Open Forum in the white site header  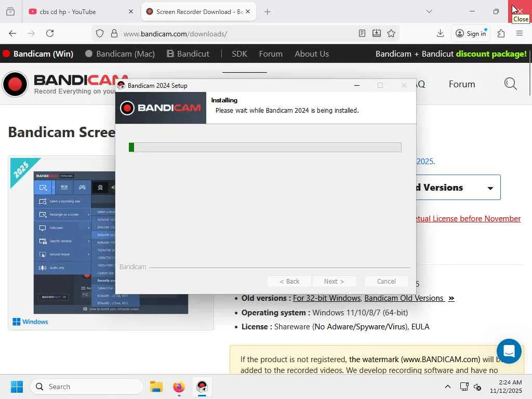click(462, 84)
